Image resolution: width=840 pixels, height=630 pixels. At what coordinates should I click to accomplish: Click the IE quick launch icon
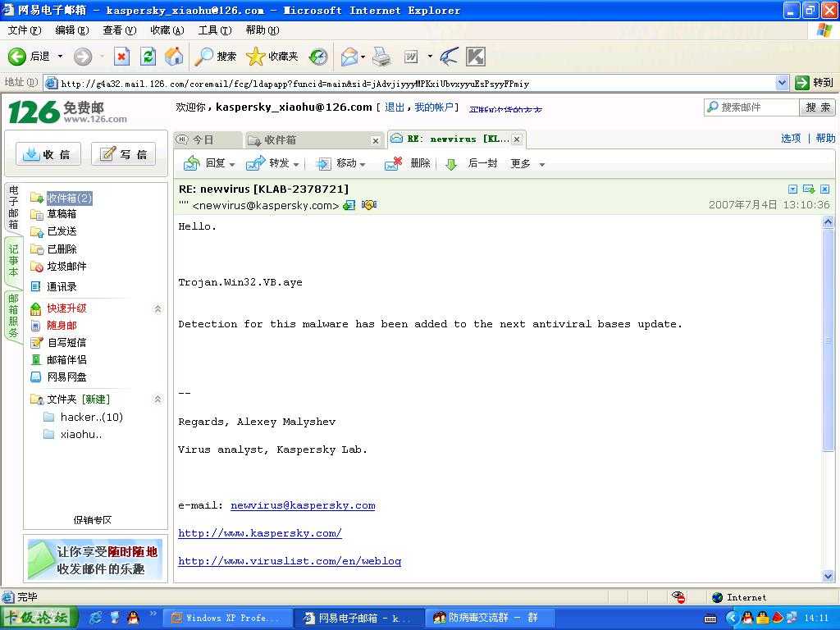[97, 618]
